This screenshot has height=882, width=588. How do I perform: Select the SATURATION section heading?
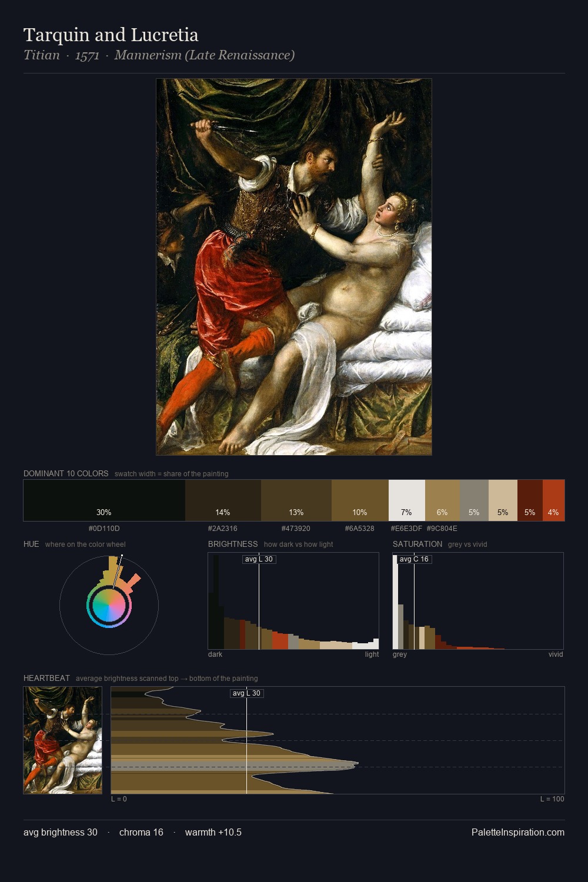click(x=417, y=544)
